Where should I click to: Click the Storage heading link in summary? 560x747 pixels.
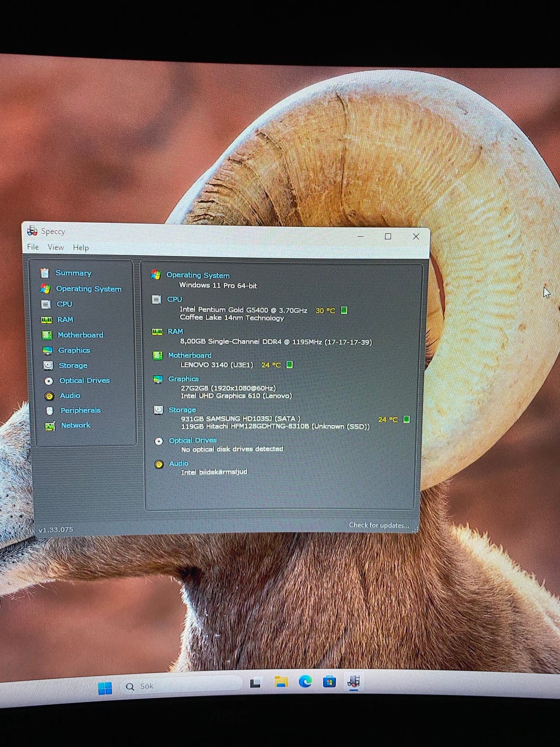click(183, 410)
